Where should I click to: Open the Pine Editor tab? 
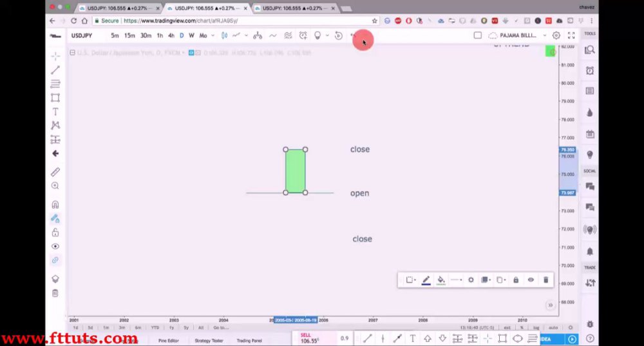tap(168, 341)
